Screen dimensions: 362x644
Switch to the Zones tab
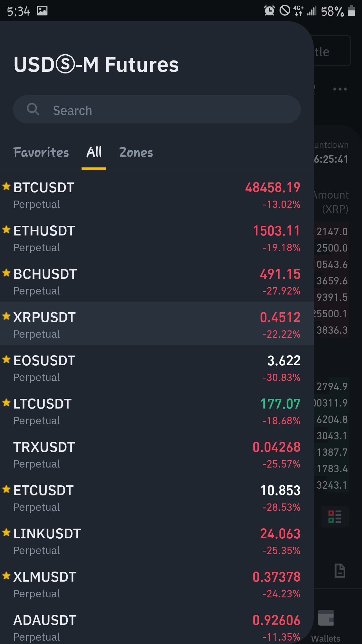coord(136,153)
